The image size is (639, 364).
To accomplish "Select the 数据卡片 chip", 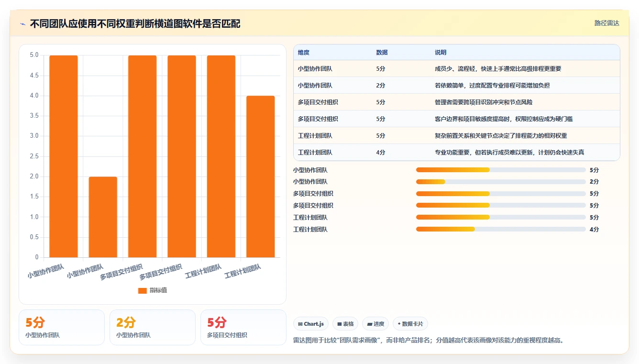I will tap(410, 324).
